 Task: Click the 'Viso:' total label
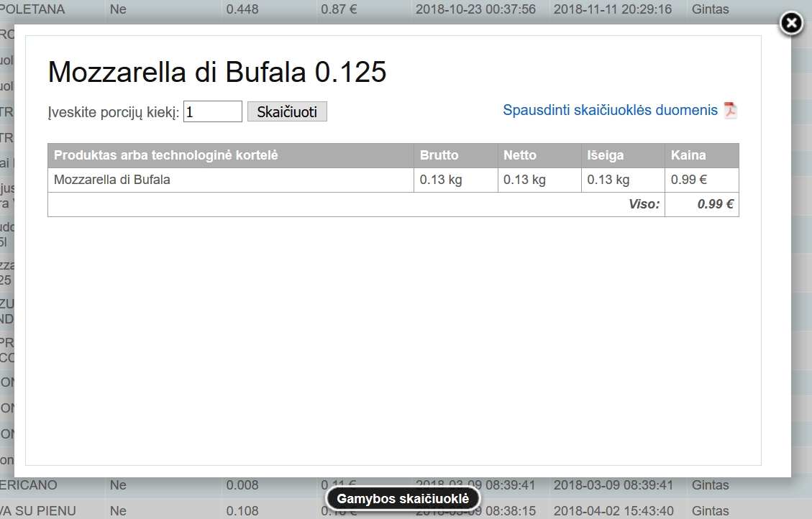click(x=644, y=204)
